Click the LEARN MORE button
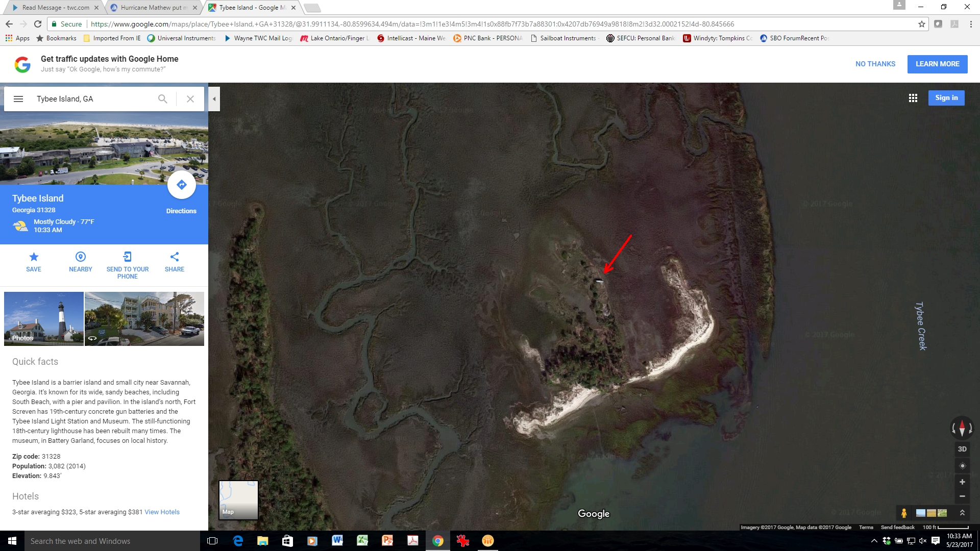The width and height of the screenshot is (980, 551). [x=937, y=64]
